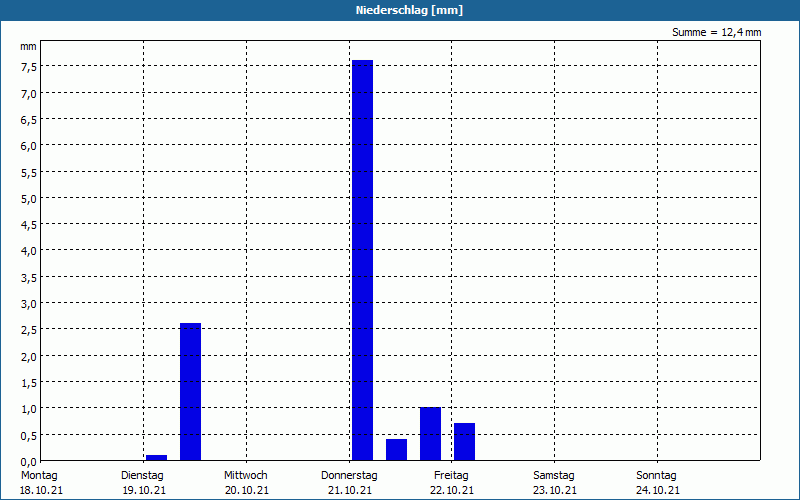Click the 1,5 y-axis value

coord(29,383)
